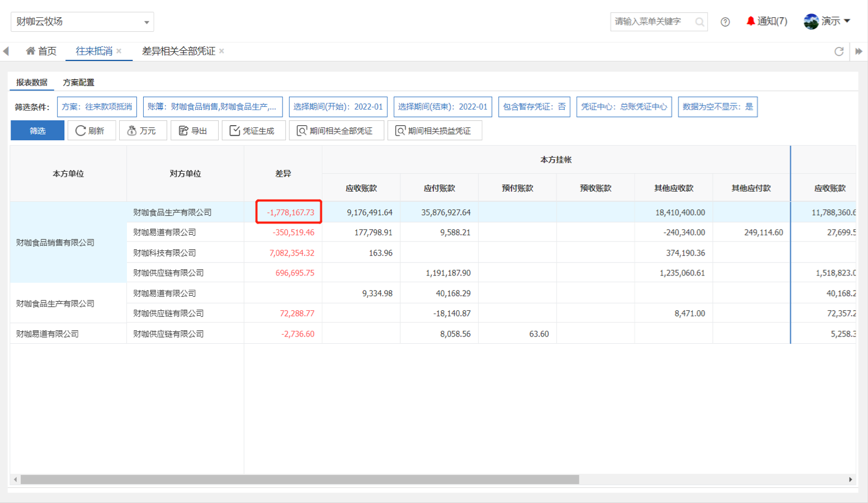The height and width of the screenshot is (503, 868).
Task: Toggle the 包含暂存凭证 filter
Action: 534,107
